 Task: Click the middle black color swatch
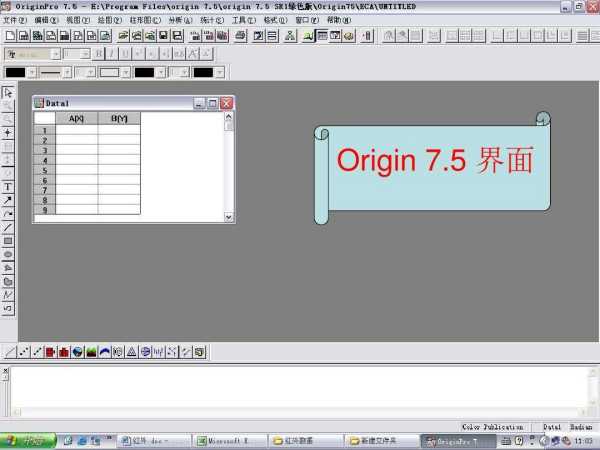coord(144,72)
